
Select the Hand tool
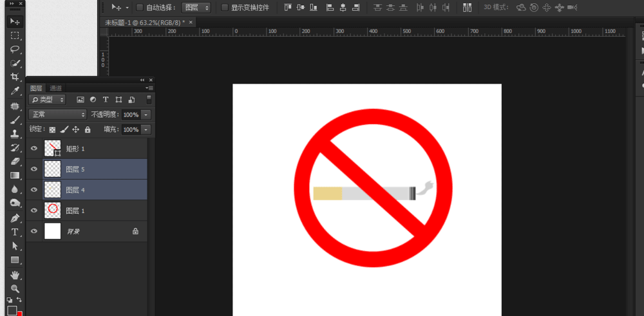(x=15, y=275)
